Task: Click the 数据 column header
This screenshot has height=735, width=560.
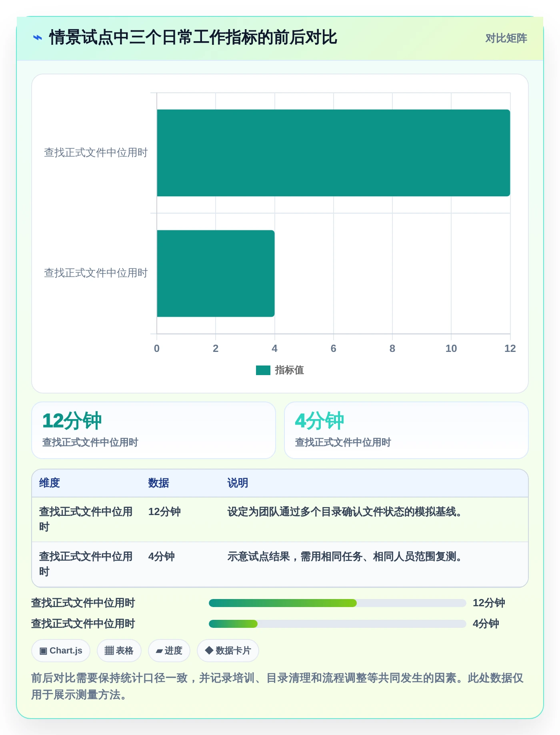Action: pos(159,483)
